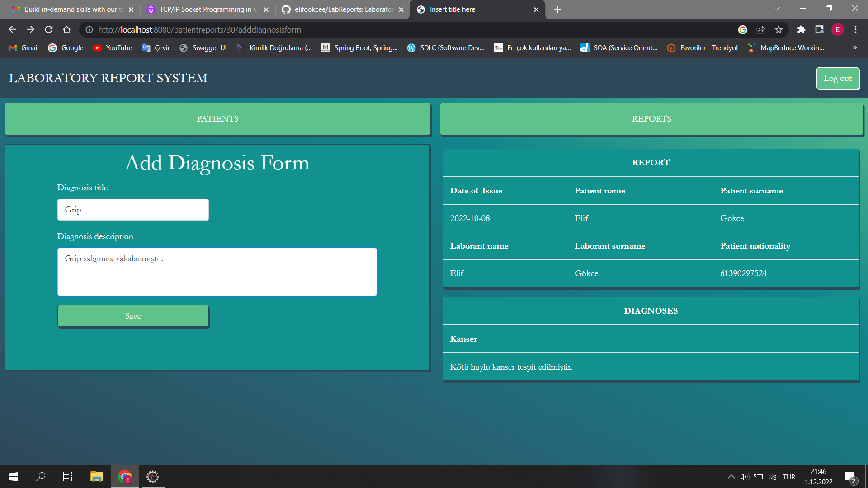The height and width of the screenshot is (488, 868).
Task: Open the Wi-Fi icon in the system tray
Action: tap(773, 477)
